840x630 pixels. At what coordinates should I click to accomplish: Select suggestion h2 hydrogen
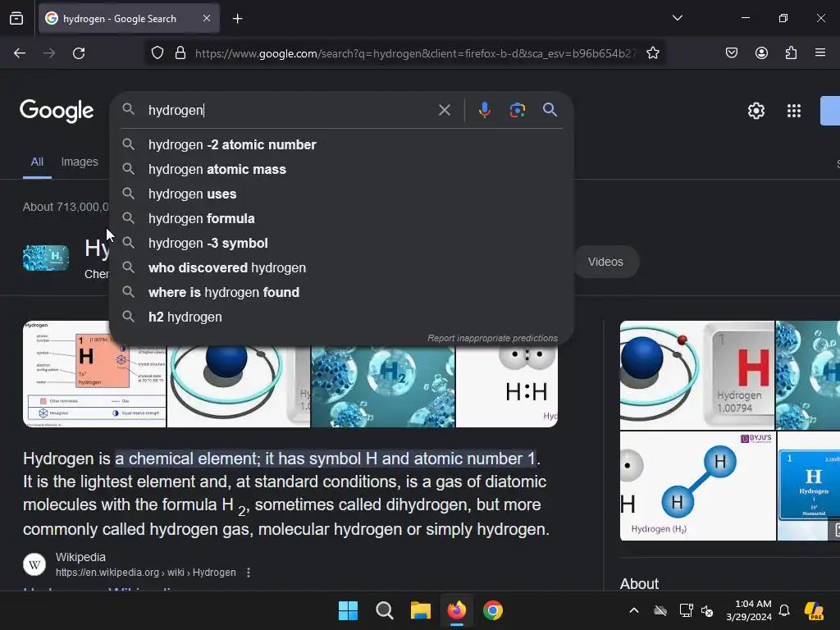point(342,317)
